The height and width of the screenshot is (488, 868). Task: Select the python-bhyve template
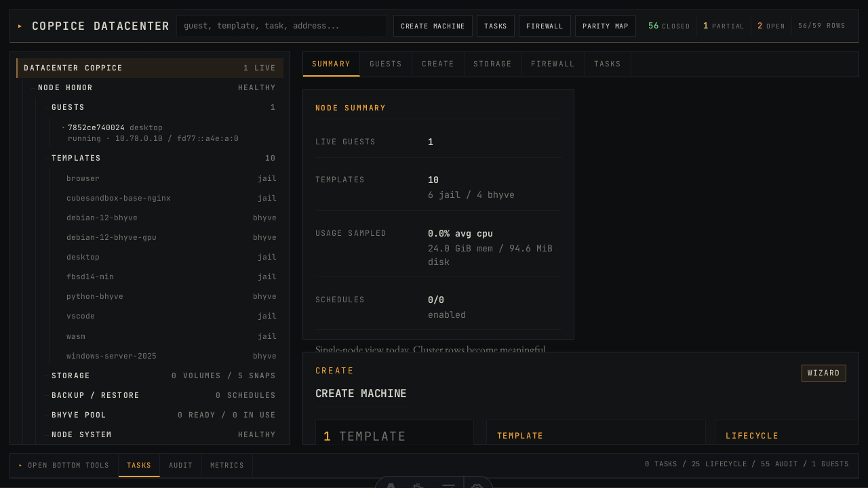171,296
